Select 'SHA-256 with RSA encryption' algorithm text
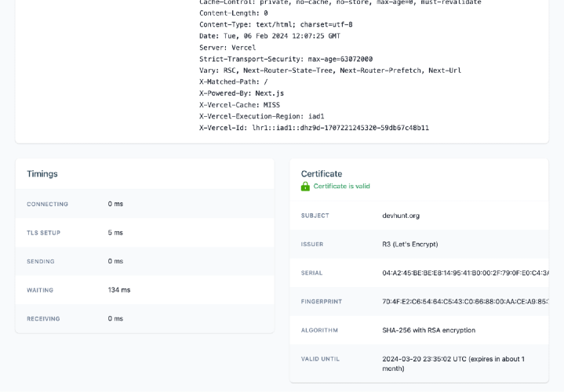 [428, 330]
